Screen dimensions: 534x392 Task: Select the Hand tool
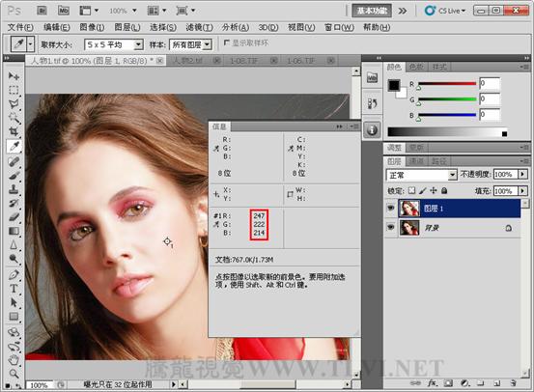[14, 359]
